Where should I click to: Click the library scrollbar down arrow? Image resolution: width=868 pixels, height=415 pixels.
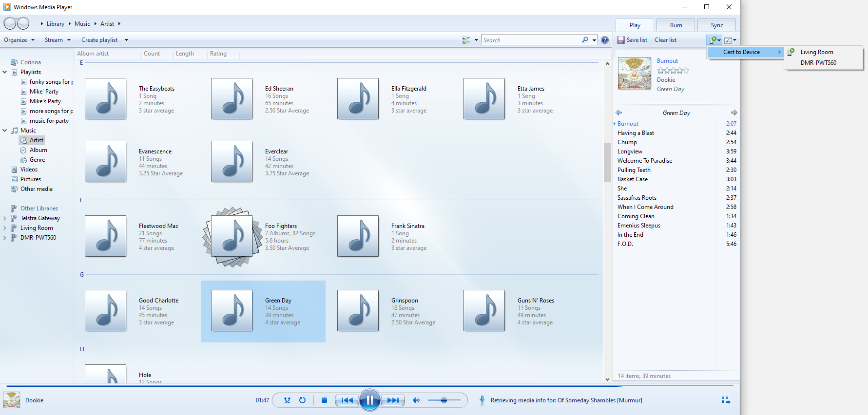click(x=607, y=379)
